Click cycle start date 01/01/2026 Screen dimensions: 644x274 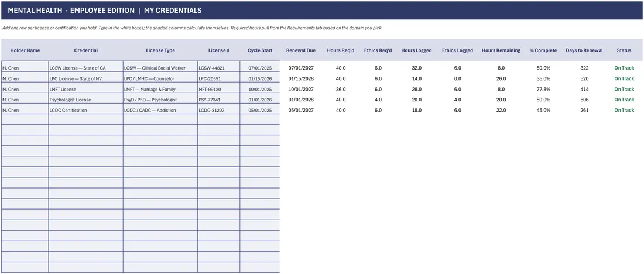260,100
